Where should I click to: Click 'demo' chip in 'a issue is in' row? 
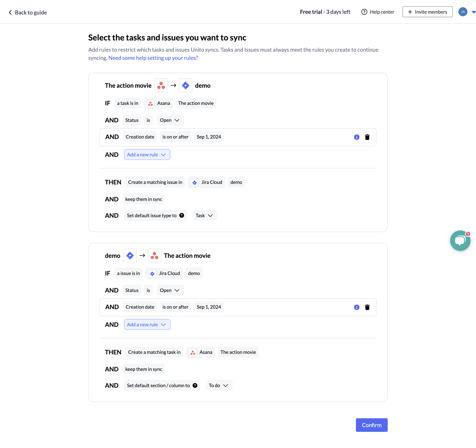coord(194,273)
